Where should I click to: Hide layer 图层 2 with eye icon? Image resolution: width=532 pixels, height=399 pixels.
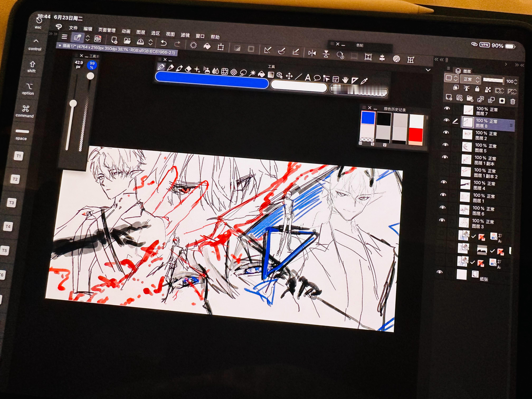(446, 132)
